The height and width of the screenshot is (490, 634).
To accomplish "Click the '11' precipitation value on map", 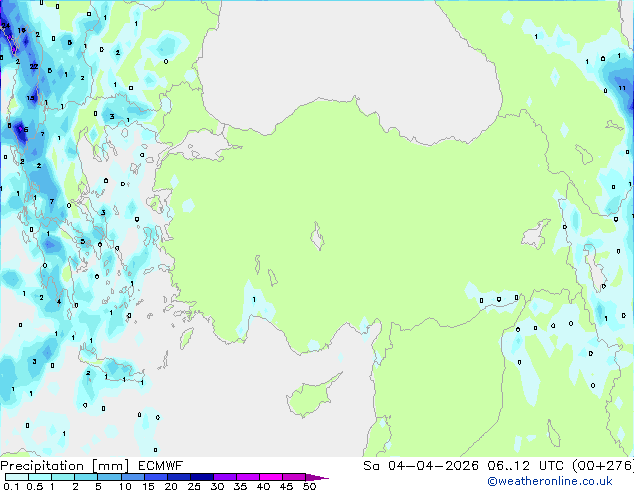I will [x=622, y=88].
